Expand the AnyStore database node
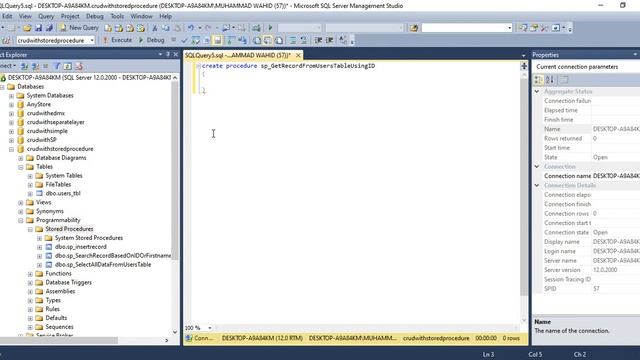Viewport: 640px width, 360px height. [11, 105]
